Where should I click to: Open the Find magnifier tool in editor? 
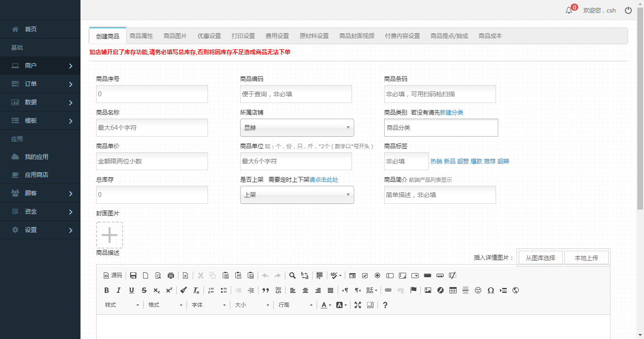click(x=292, y=275)
